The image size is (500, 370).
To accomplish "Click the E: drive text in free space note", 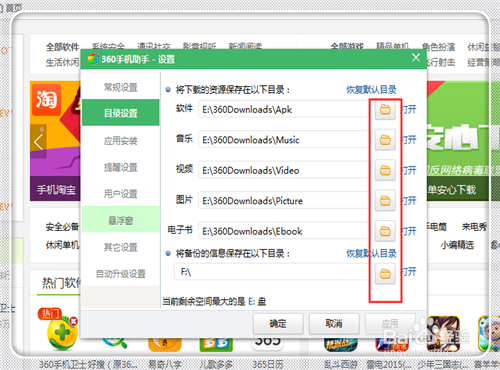I will pyautogui.click(x=252, y=302).
